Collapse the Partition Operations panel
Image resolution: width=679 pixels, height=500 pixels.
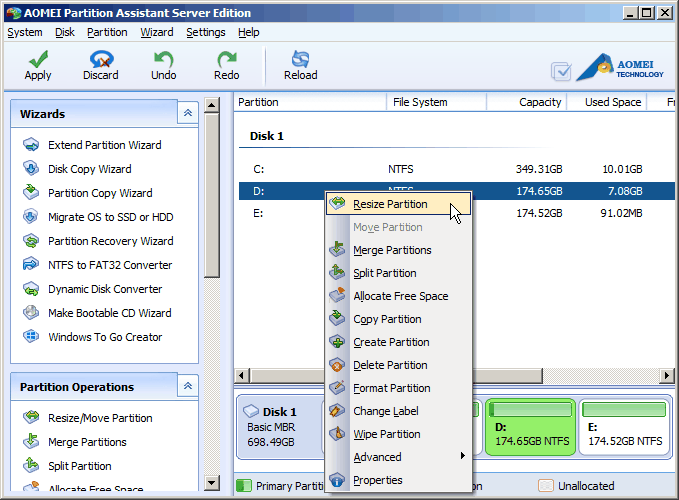[188, 386]
